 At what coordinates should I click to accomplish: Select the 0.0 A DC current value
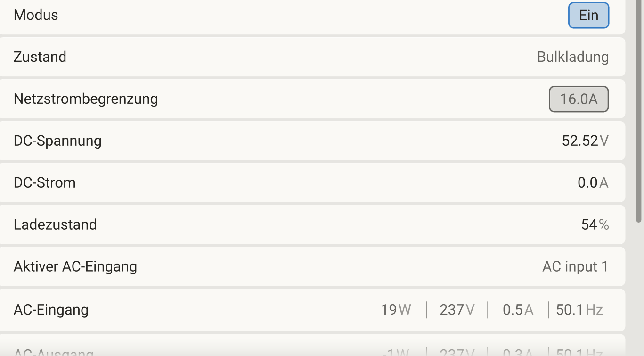coord(593,183)
